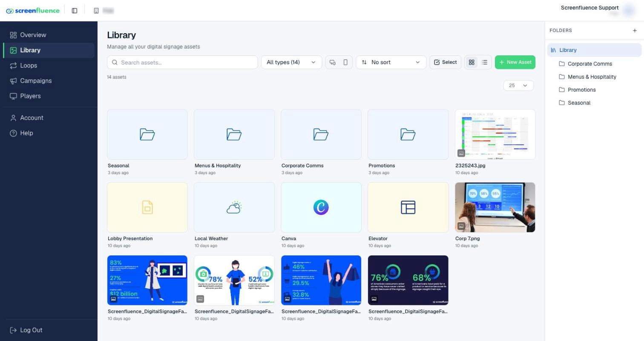Open the Corporate Comms folder tile
The width and height of the screenshot is (644, 341).
tap(321, 135)
